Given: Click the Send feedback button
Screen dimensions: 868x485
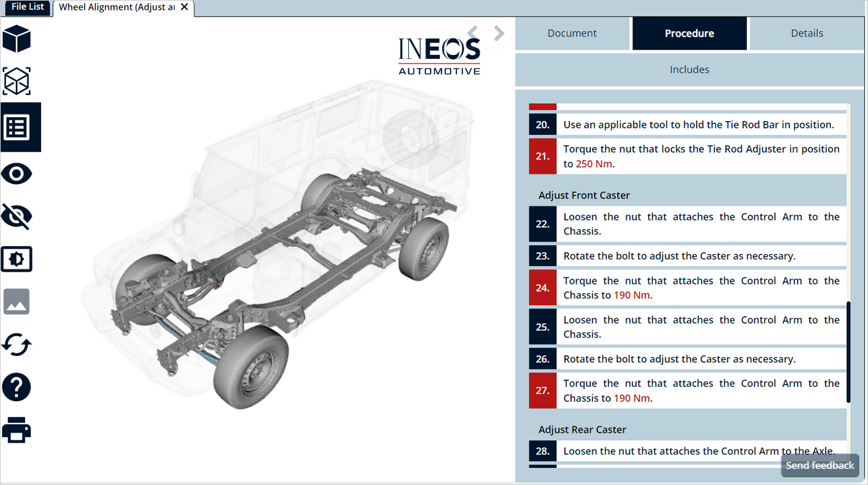Looking at the screenshot, I should coord(820,465).
